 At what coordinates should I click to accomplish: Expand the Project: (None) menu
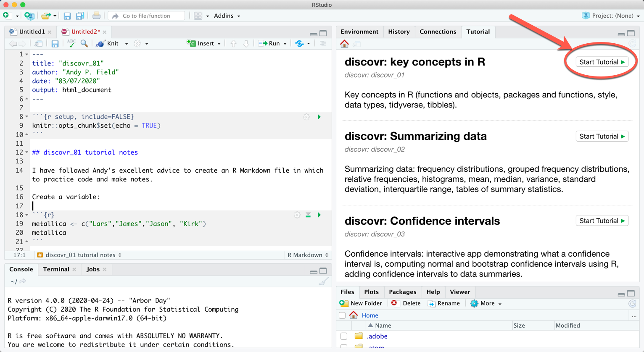pos(612,16)
